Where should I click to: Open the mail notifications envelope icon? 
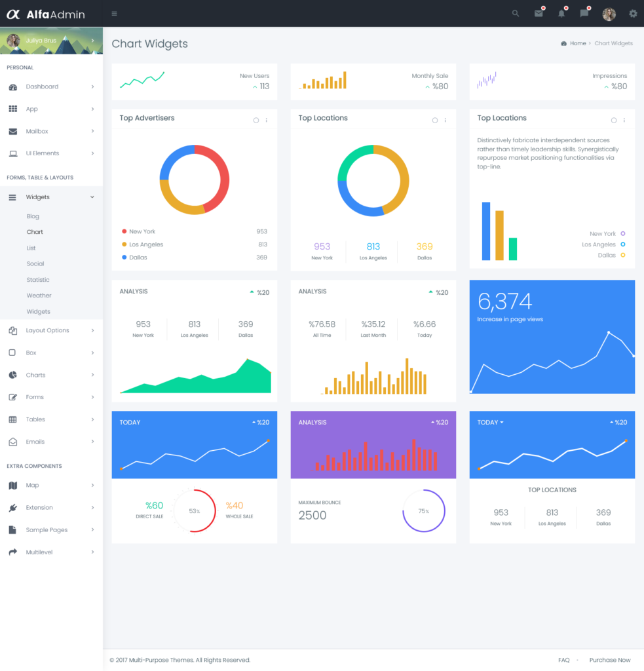click(538, 13)
